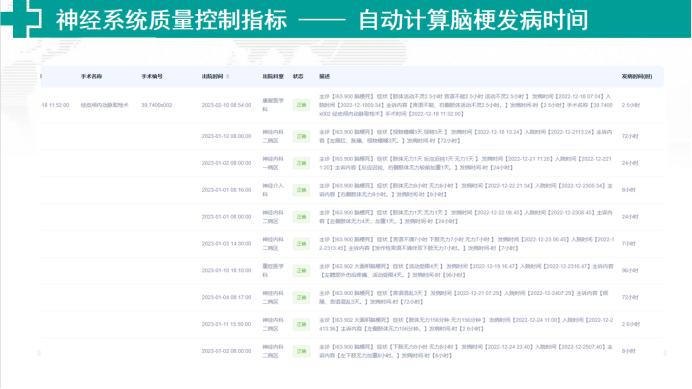Click the onset time value 7小时

pos(628,243)
